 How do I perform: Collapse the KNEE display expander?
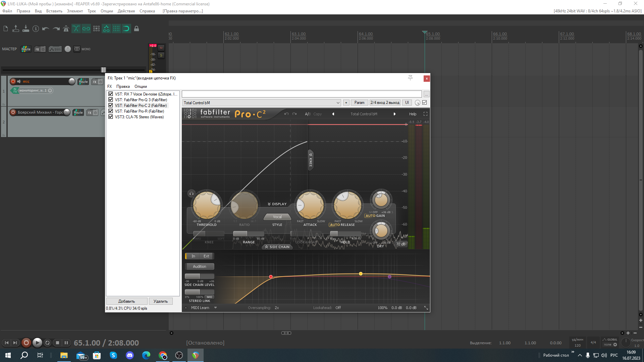coord(311,160)
